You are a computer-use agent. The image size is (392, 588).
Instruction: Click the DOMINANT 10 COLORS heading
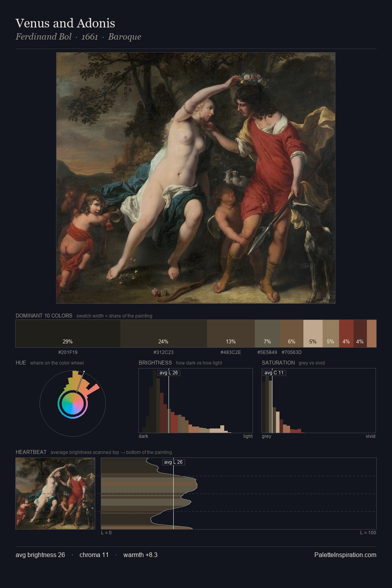point(44,316)
